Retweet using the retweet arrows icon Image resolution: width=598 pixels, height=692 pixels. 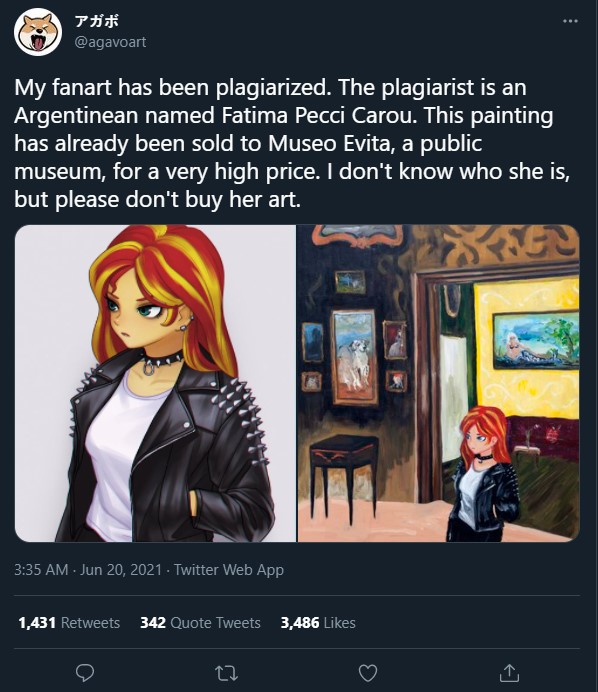tap(226, 673)
